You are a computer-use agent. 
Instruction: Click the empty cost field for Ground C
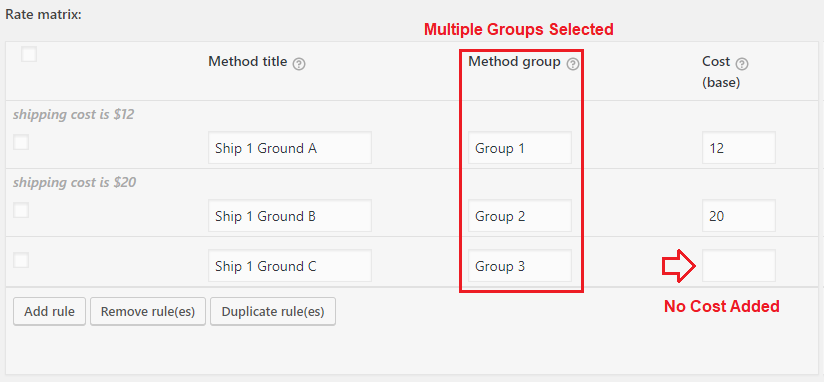pos(739,266)
